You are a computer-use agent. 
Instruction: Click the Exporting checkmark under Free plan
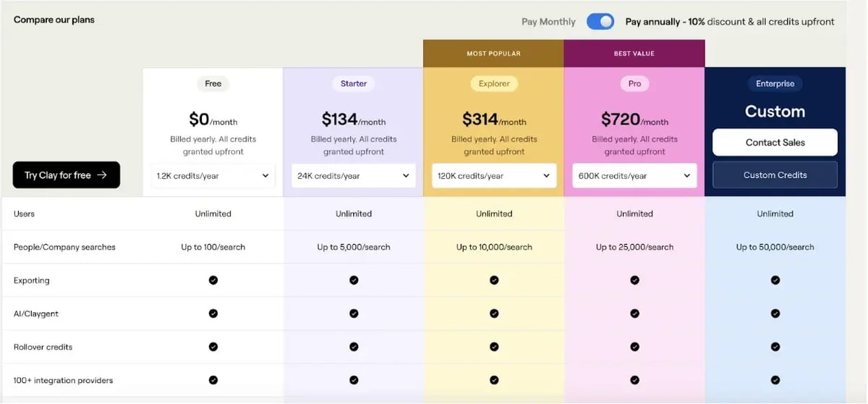click(213, 280)
